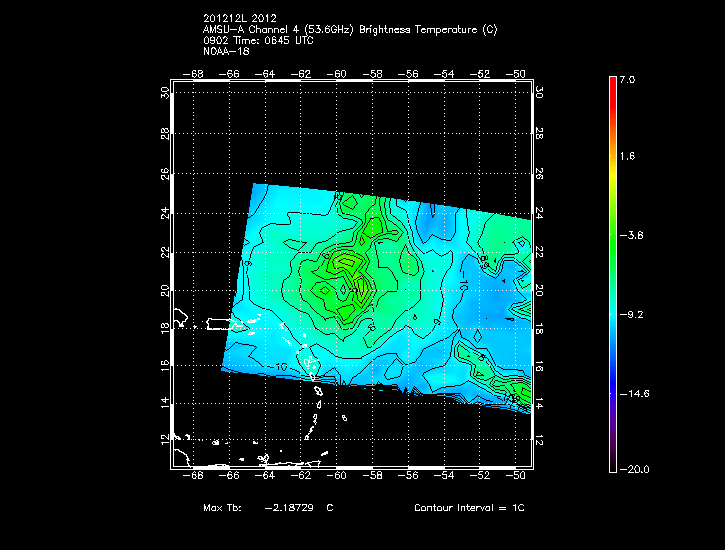
Task: Click the "201212L 2012" header line
Action: (x=240, y=18)
